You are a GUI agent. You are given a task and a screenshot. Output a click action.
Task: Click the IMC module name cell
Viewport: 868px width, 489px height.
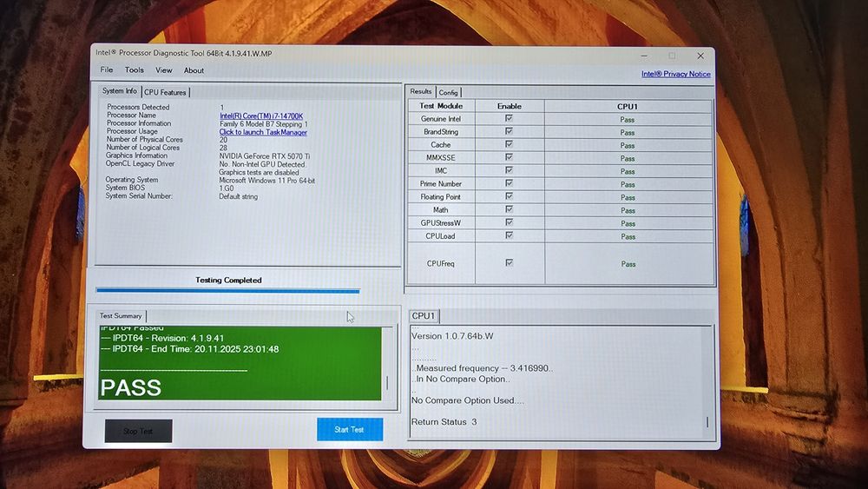pyautogui.click(x=441, y=170)
